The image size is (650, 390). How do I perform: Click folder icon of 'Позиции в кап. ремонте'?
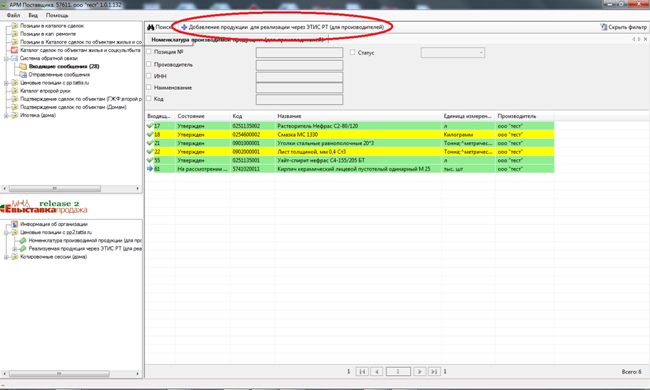[15, 34]
